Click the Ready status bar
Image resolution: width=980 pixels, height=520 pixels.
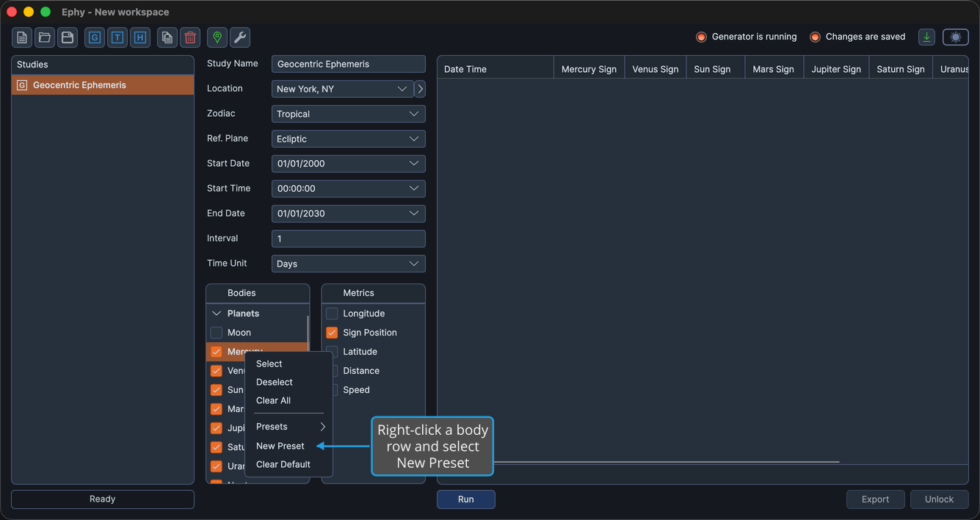point(103,499)
